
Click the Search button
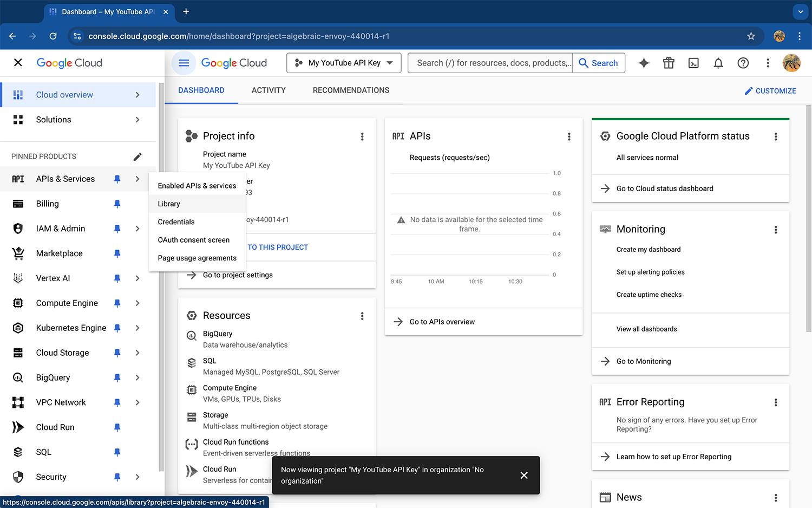click(x=599, y=63)
